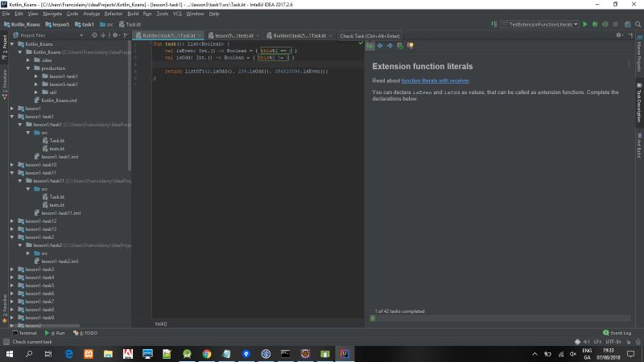The width and height of the screenshot is (644, 362).
Task: Toggle the 1: Project side tool window
Action: [5, 47]
